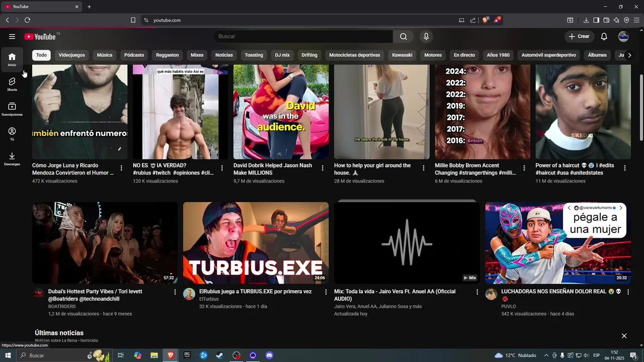
Task: Open the Brave VPN shield icon
Action: point(626,20)
